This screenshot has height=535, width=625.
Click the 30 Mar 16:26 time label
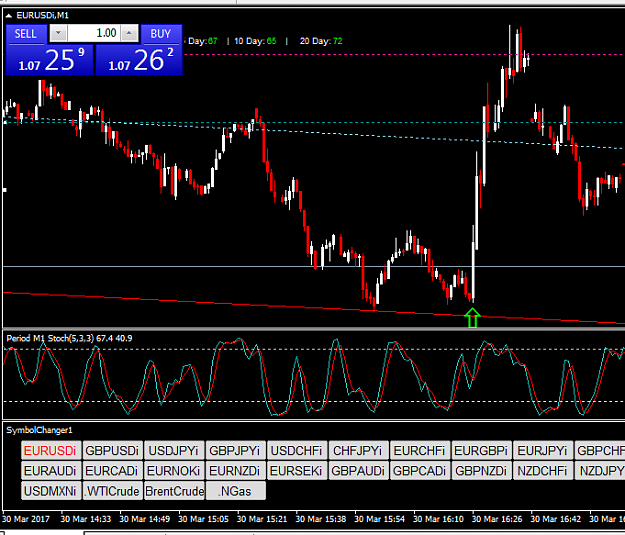497,519
